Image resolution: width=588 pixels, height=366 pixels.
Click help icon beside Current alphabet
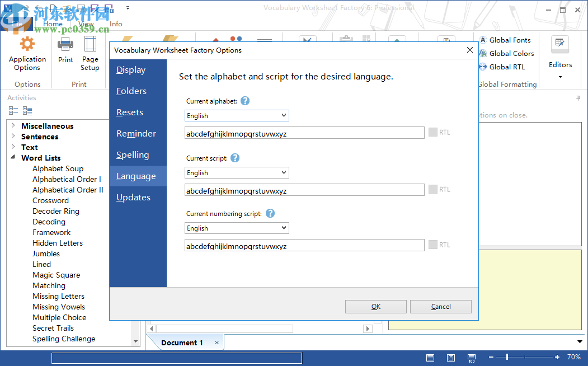[x=245, y=101]
